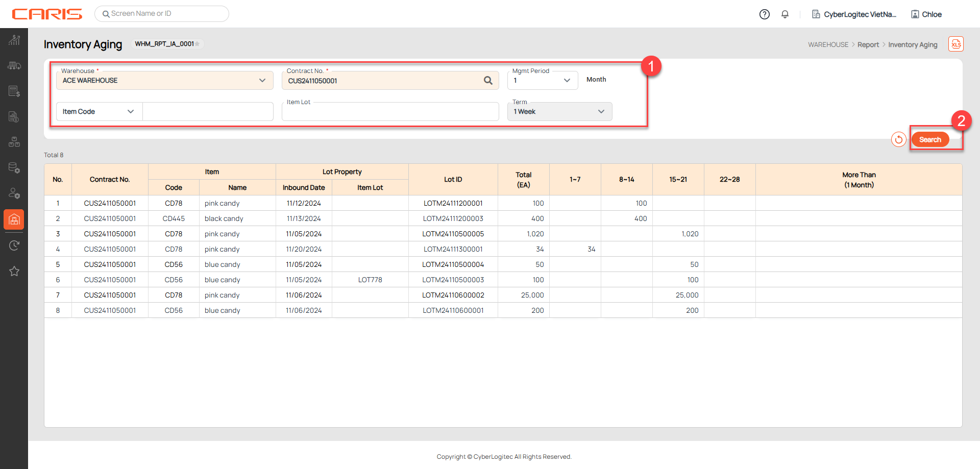Click the 15~21 column header

coord(678,180)
